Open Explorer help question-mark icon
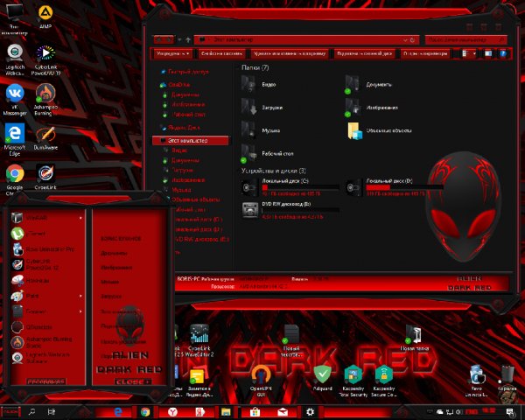The width and height of the screenshot is (525, 420). [x=502, y=53]
